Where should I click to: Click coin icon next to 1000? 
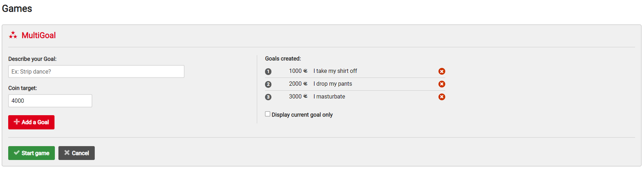pos(305,71)
